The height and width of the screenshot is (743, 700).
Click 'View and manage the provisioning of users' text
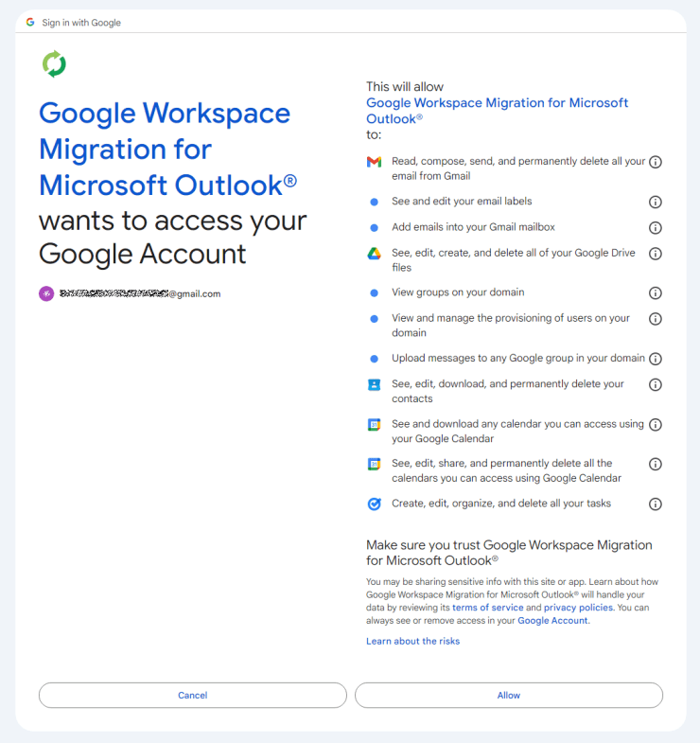coord(511,325)
